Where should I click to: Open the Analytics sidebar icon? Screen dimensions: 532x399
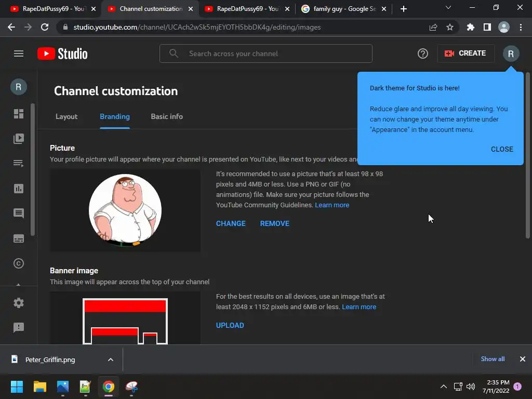point(19,189)
